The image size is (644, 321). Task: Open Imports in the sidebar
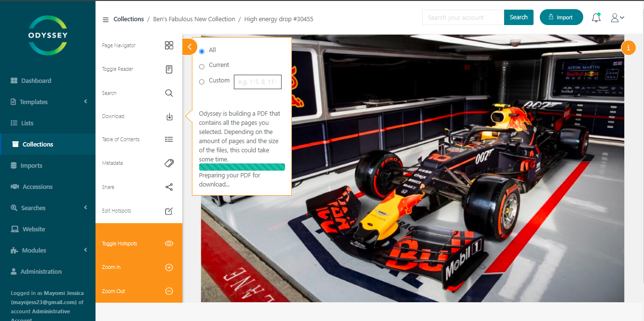pyautogui.click(x=48, y=166)
